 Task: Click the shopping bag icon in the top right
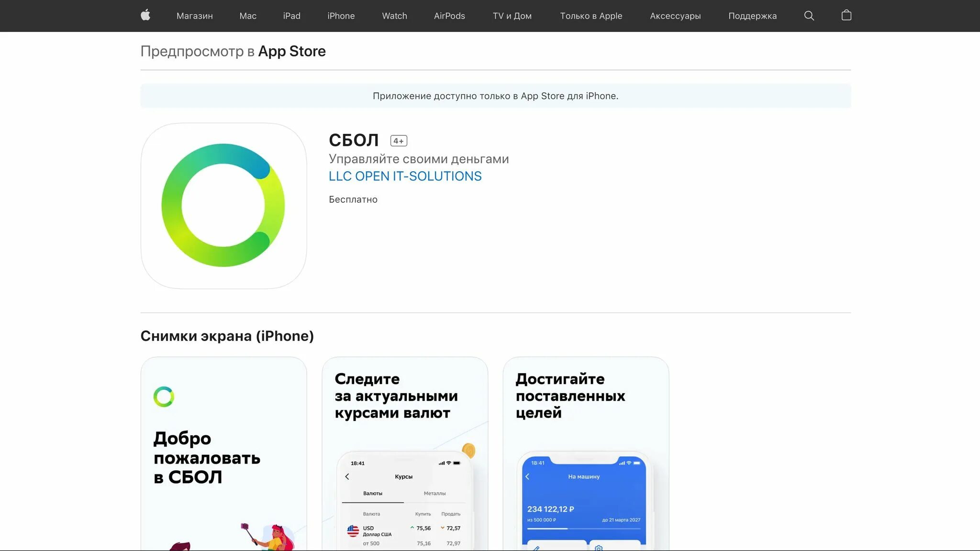(x=846, y=15)
